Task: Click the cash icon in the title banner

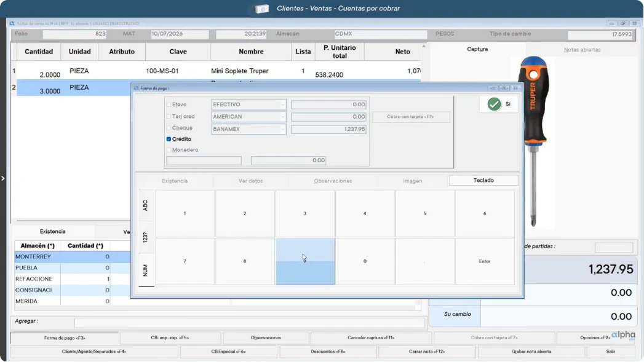Action: (x=262, y=9)
